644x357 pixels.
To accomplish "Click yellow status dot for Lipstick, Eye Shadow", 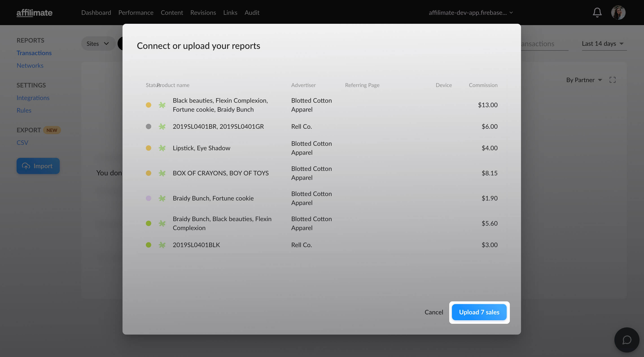I will click(149, 148).
